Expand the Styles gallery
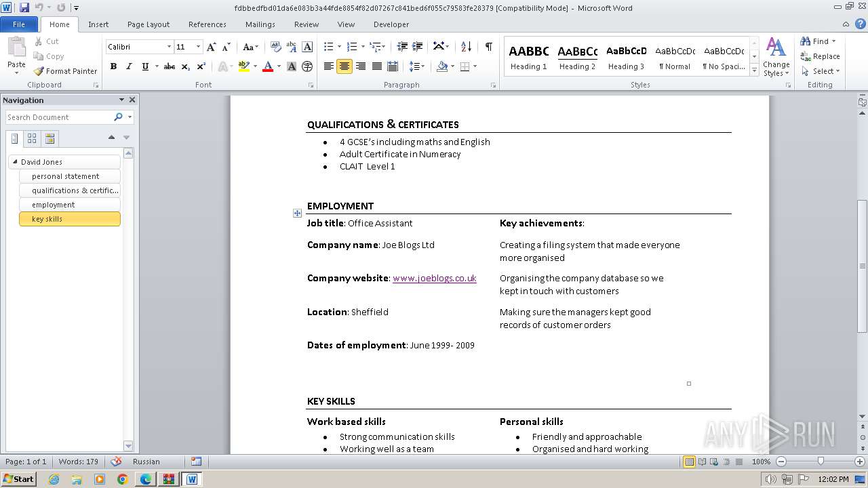 tap(755, 69)
